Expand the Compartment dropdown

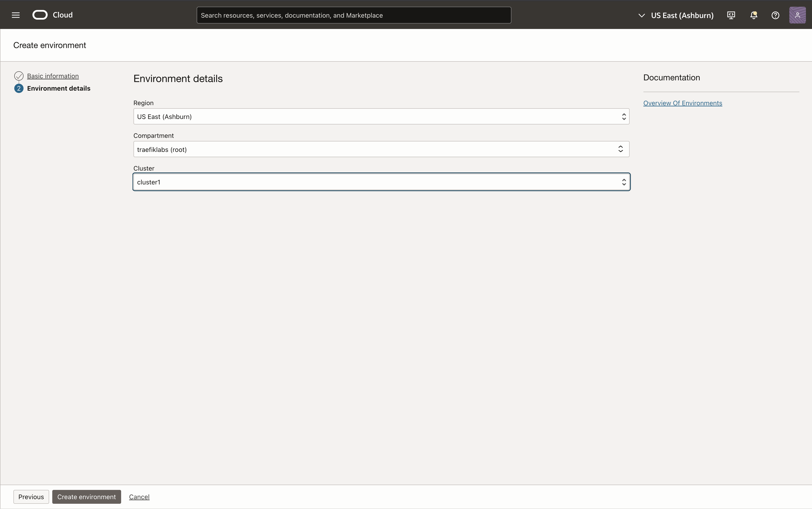coord(381,149)
